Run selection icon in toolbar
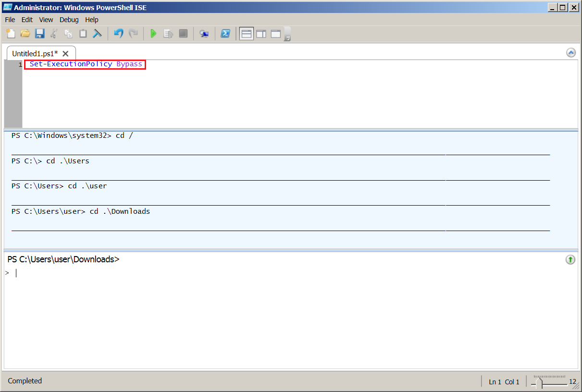Image resolution: width=582 pixels, height=392 pixels. [168, 33]
